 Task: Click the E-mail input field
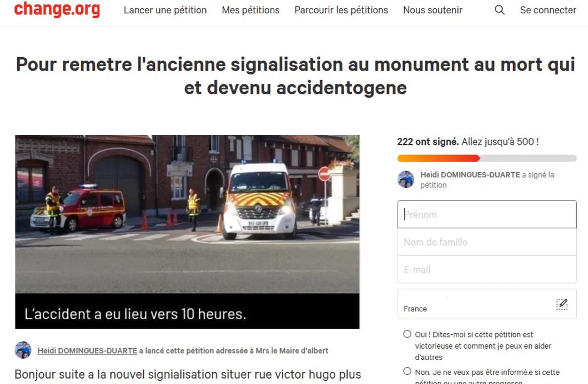pos(487,270)
